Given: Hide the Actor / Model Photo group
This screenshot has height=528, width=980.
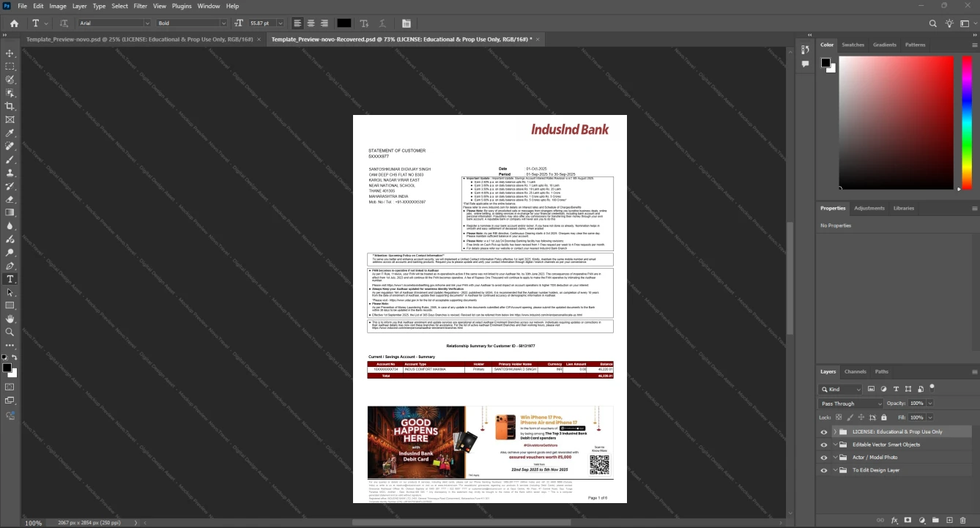Looking at the screenshot, I should point(823,457).
